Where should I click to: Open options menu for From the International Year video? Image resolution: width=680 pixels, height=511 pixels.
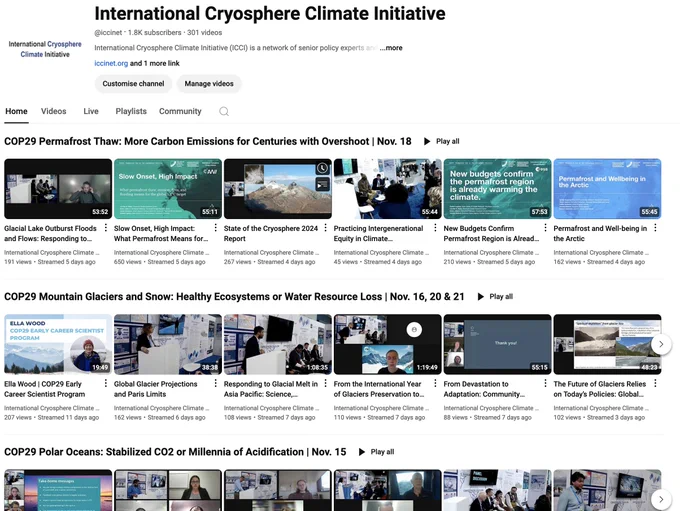click(435, 383)
